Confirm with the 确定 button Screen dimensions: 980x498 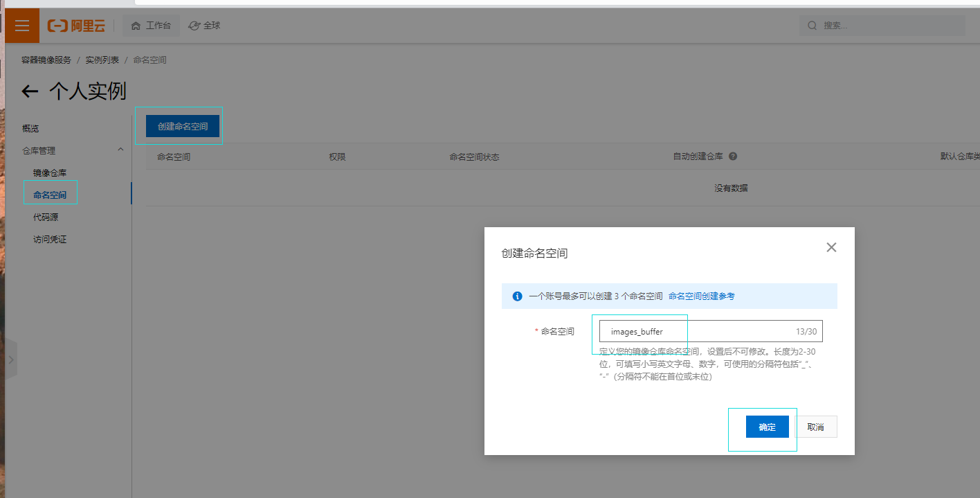767,427
